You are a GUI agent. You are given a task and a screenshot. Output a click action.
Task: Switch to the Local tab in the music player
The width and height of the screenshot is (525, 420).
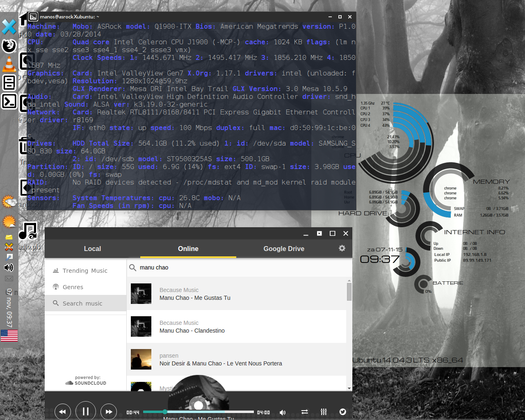tap(92, 249)
